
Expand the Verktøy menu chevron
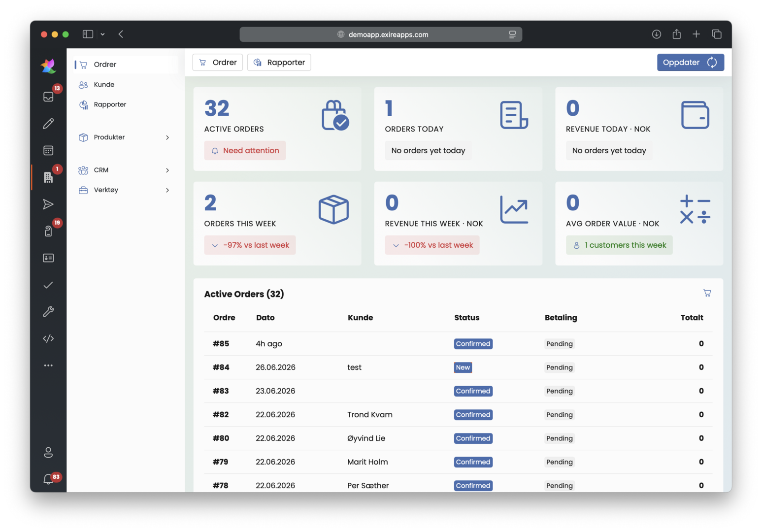pyautogui.click(x=167, y=190)
